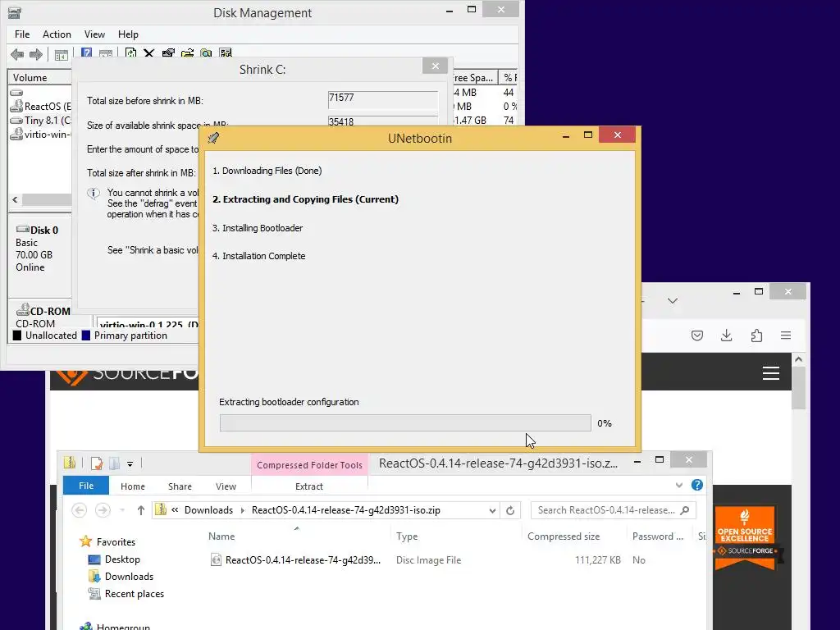Click the last settings icon in Disk Management toolbar

tap(226, 53)
